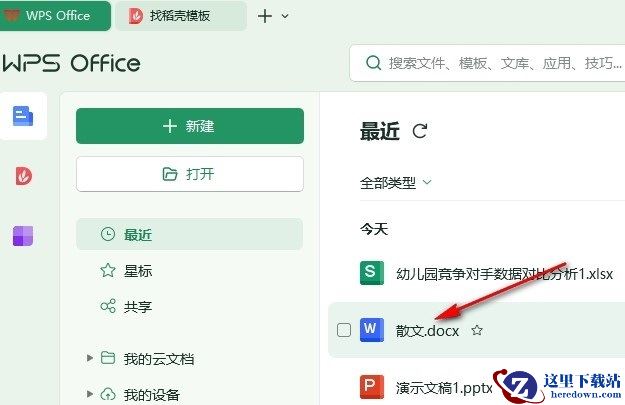Click the share icon beside 共享

point(108,306)
